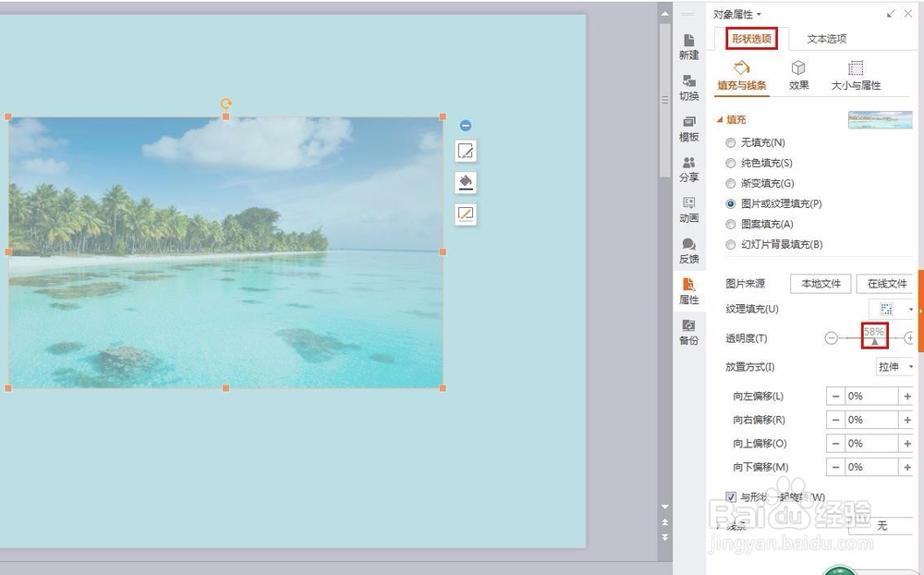Click the panel pin/undock icon
The image size is (924, 575).
[x=891, y=14]
